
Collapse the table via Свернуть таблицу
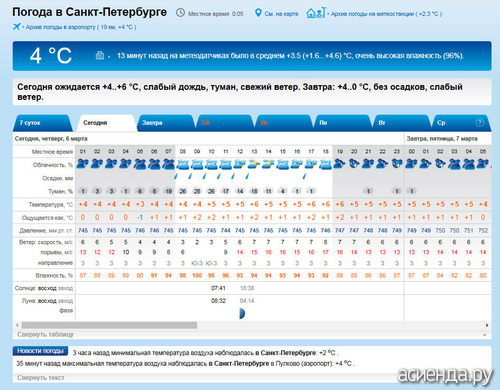(x=45, y=334)
